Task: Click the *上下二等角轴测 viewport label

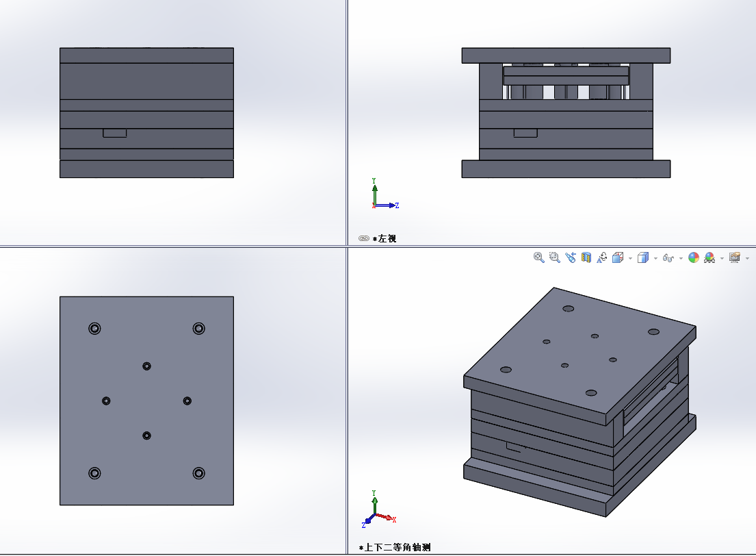Action: 395,547
